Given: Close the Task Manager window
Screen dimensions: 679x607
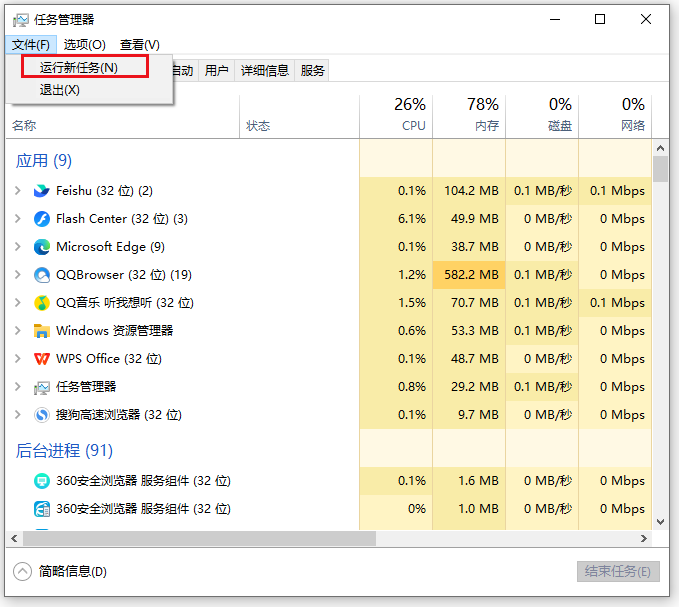Looking at the screenshot, I should 646,19.
